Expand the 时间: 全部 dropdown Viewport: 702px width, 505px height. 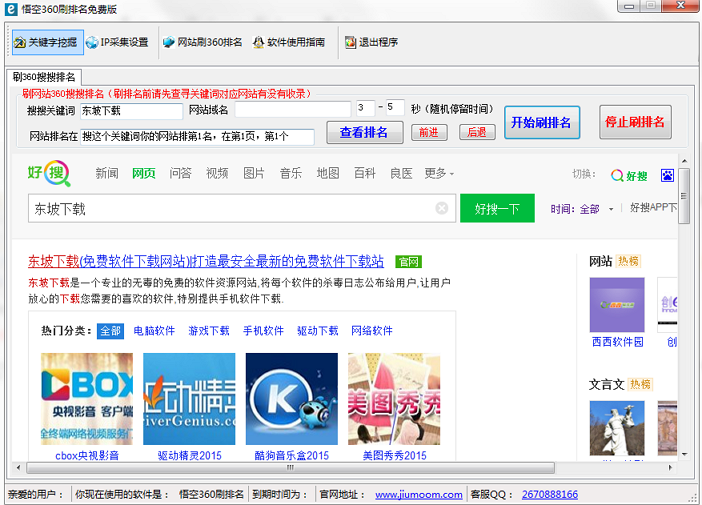pyautogui.click(x=582, y=209)
